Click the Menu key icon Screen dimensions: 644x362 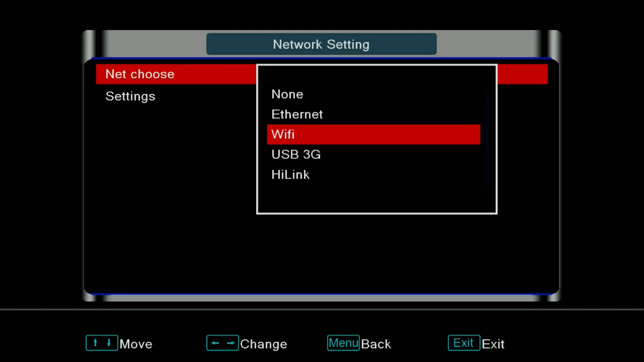343,343
